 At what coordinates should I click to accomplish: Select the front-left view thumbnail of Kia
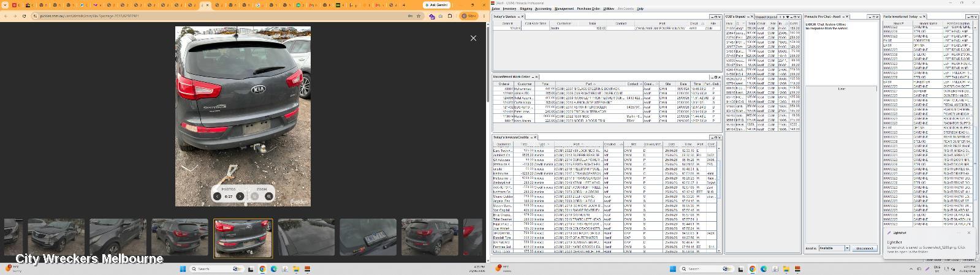coord(56,237)
